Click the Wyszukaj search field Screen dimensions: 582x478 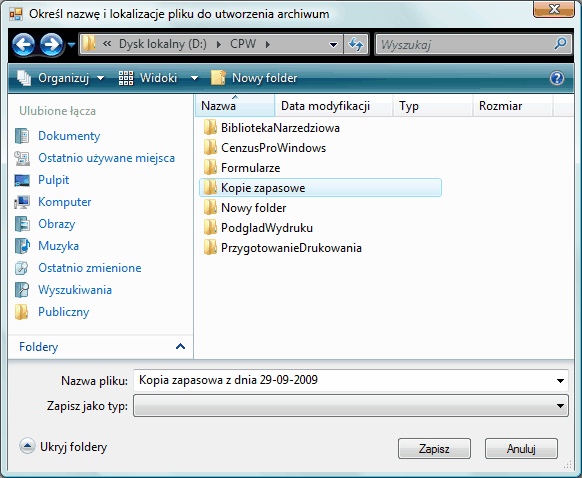click(465, 45)
